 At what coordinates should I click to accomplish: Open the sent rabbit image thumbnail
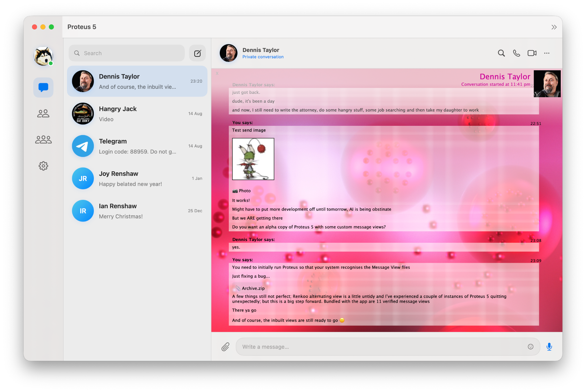[253, 159]
